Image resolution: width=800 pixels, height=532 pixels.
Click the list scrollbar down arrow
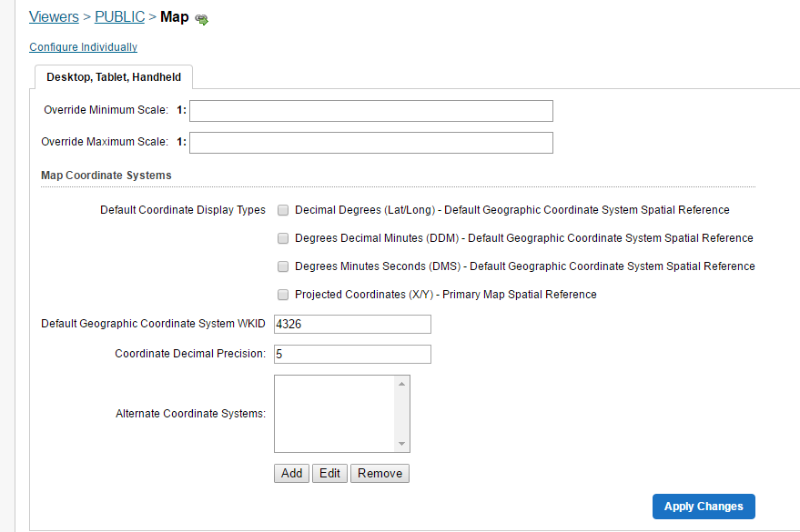402,444
